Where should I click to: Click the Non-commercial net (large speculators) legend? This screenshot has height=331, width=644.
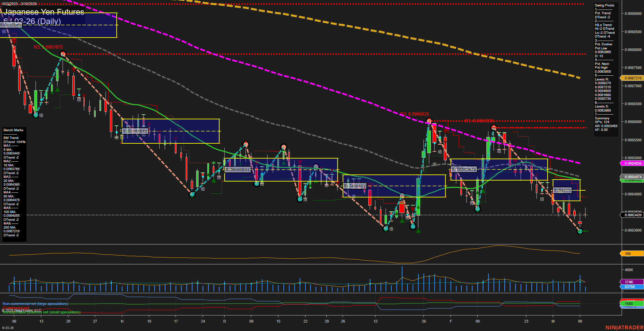(35, 304)
